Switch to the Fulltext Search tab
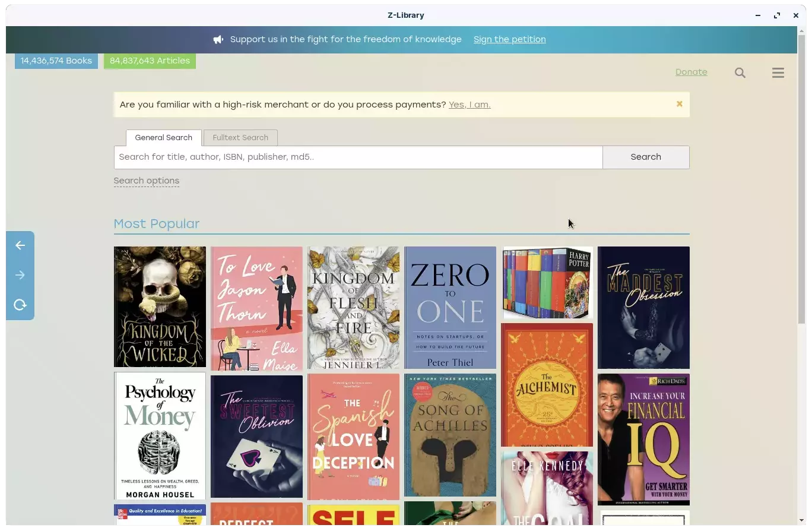 (240, 137)
